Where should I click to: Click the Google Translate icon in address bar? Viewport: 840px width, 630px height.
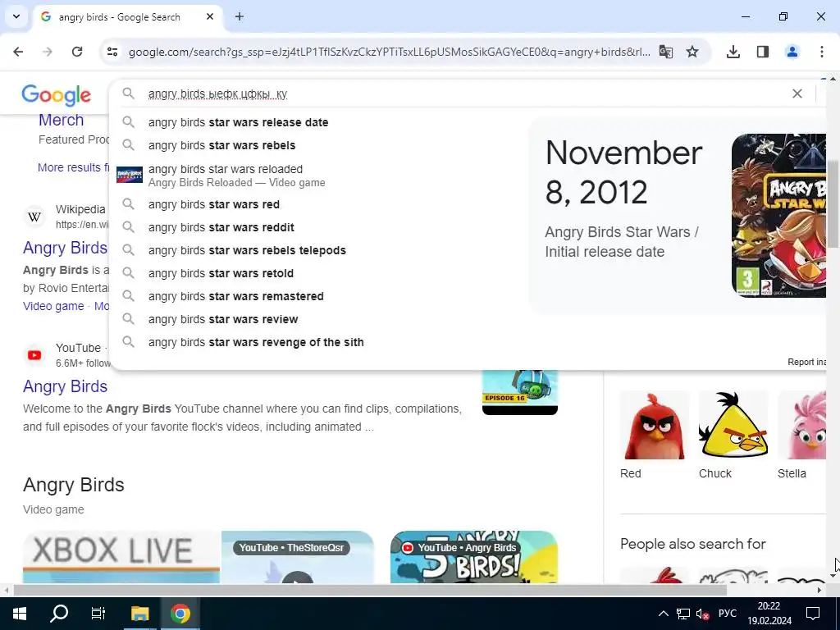click(666, 52)
